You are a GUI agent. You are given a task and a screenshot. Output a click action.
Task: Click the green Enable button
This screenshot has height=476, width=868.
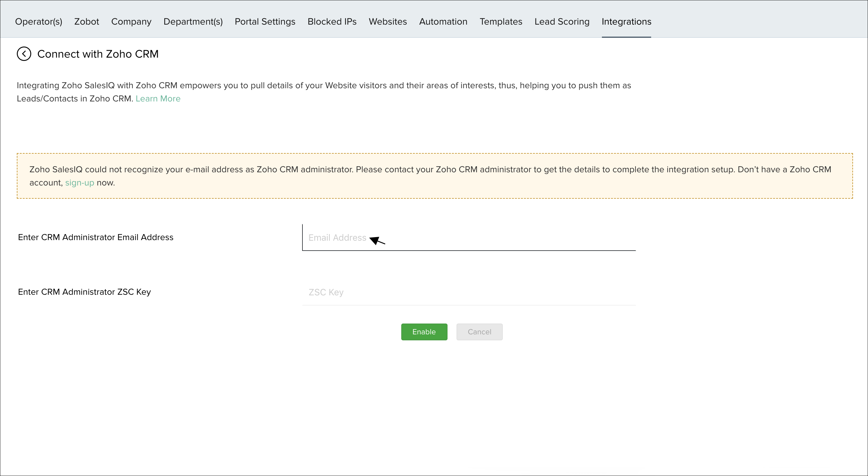pyautogui.click(x=424, y=332)
